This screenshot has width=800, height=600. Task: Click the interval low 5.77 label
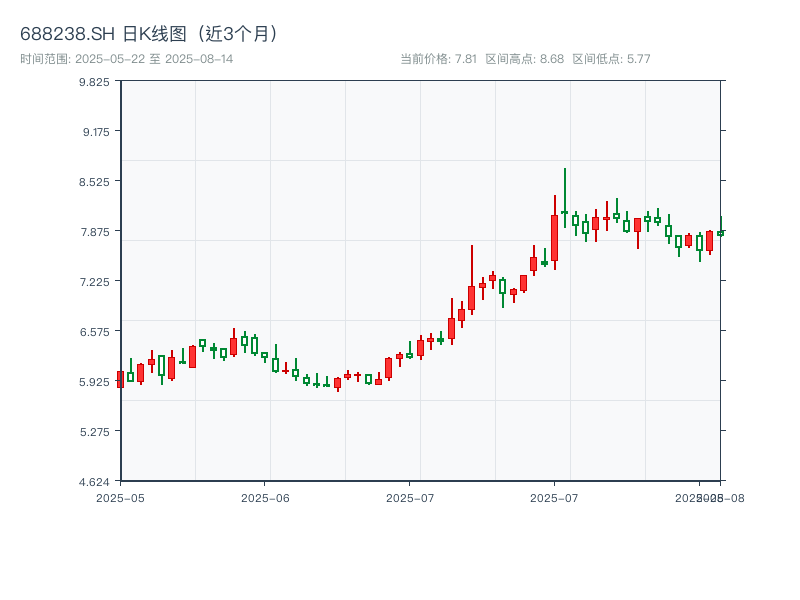tap(611, 59)
